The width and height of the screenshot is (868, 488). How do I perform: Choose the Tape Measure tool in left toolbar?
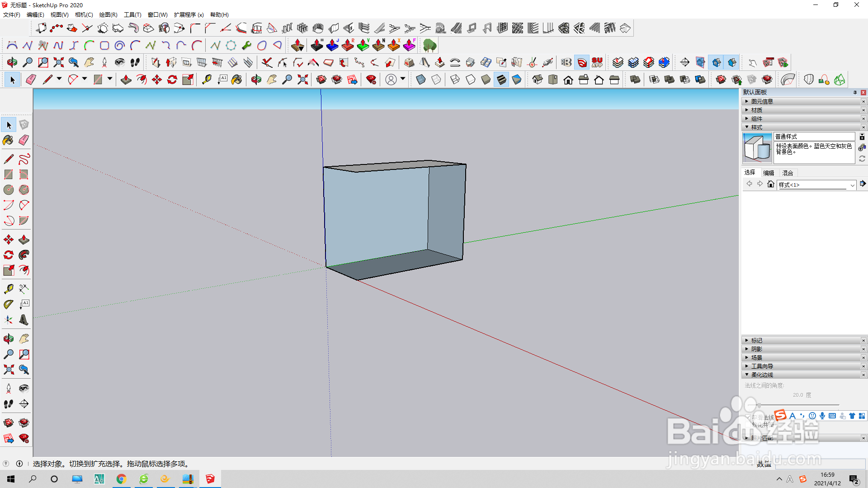tap(8, 289)
